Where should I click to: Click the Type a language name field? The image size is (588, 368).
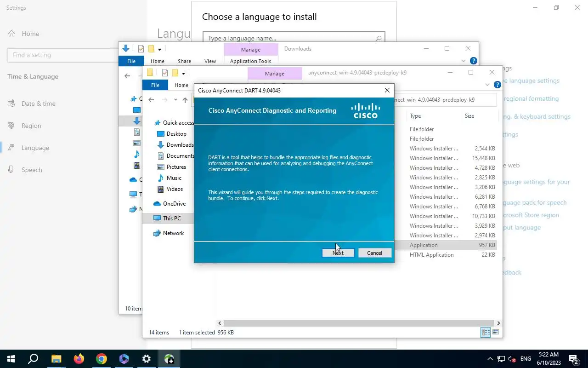pos(294,38)
